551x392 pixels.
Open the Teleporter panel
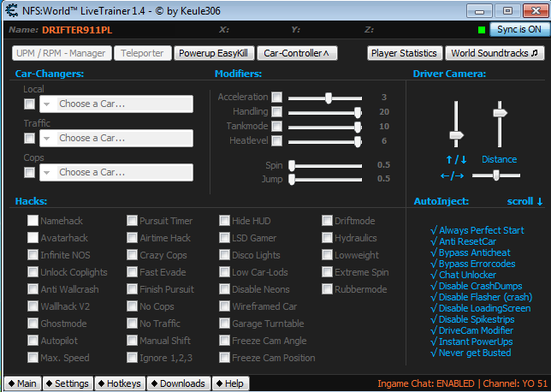(x=143, y=53)
